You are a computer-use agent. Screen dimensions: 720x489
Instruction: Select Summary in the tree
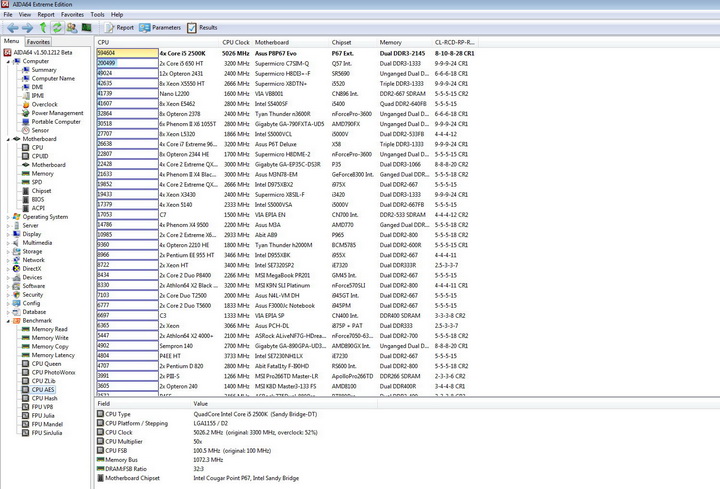(x=44, y=70)
